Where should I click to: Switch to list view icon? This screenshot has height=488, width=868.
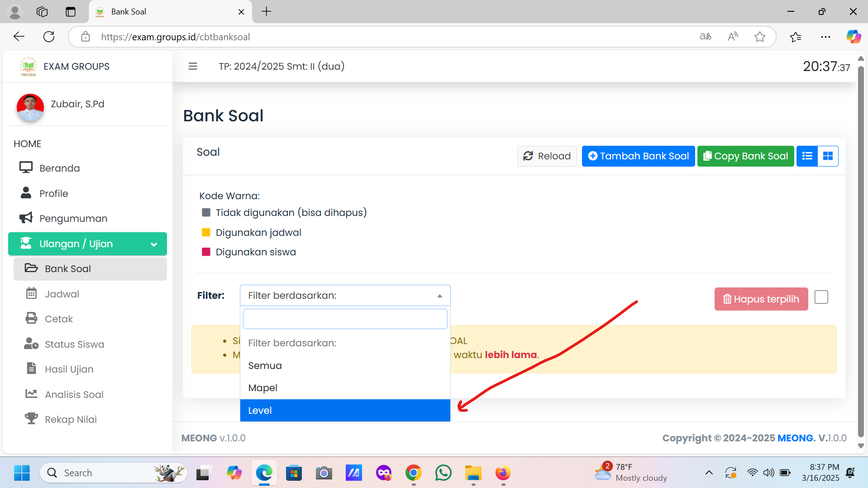pos(807,156)
